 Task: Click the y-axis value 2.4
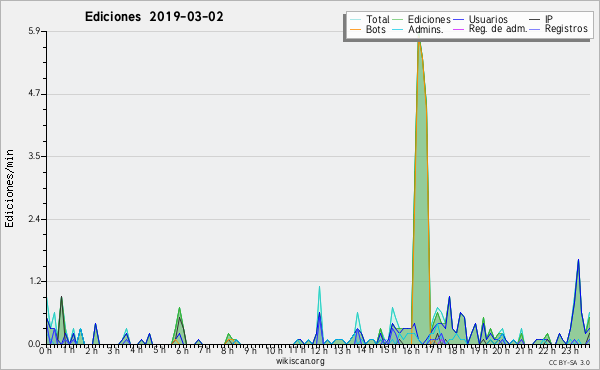(34, 219)
